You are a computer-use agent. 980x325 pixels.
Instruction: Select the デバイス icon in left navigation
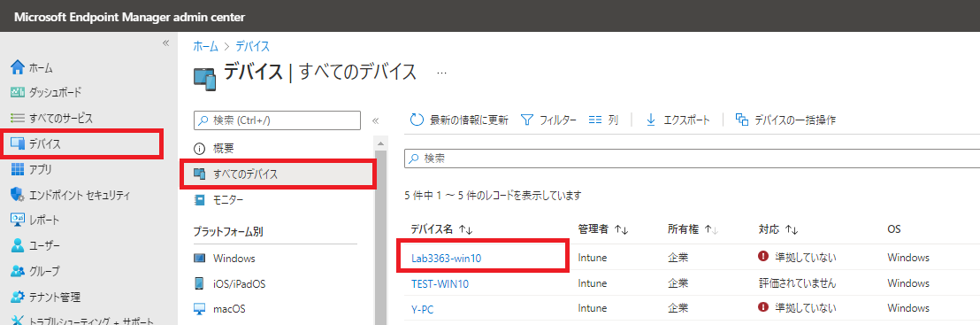(x=18, y=144)
